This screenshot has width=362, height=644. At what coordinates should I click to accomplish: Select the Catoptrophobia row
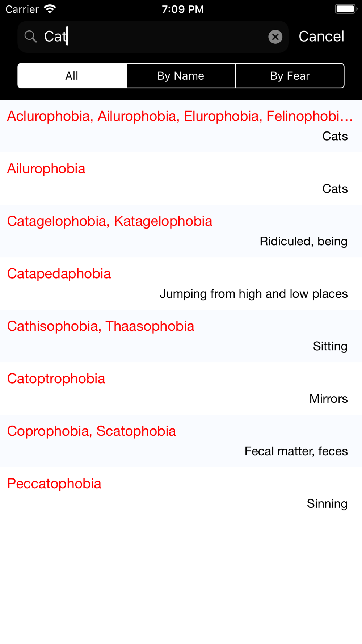[x=181, y=389]
